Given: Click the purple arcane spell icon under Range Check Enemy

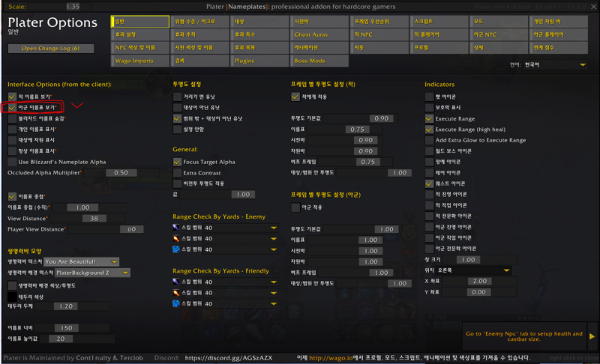Looking at the screenshot, I should (176, 228).
